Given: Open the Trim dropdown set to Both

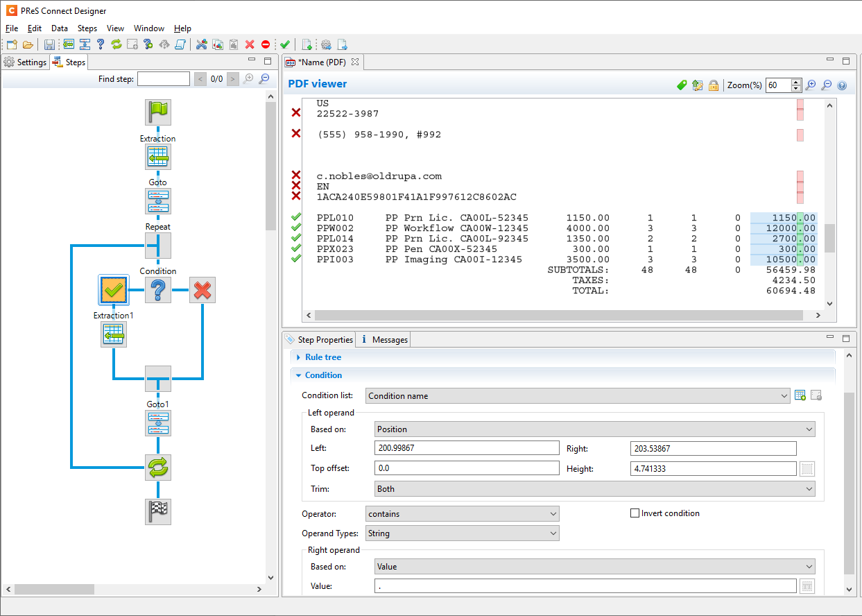Looking at the screenshot, I should (594, 489).
